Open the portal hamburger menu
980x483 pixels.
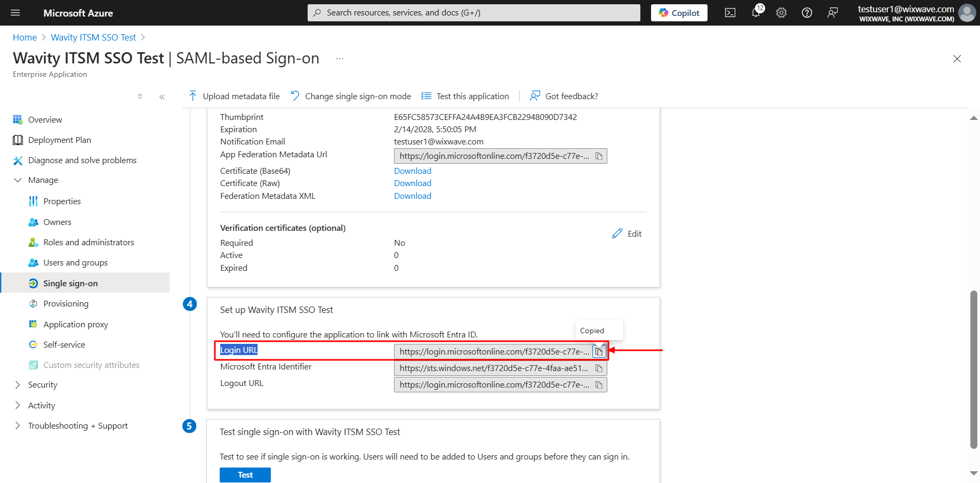(x=15, y=13)
